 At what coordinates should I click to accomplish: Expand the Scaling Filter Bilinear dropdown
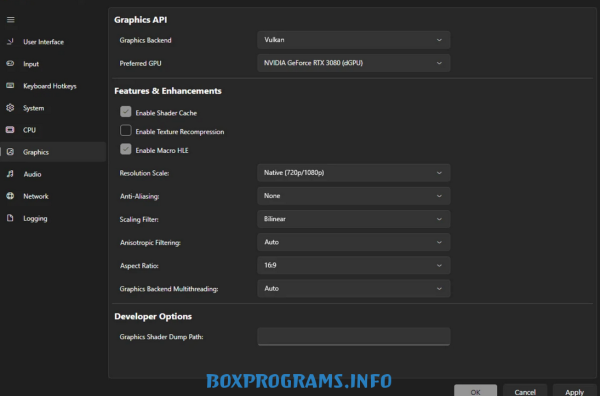point(354,219)
